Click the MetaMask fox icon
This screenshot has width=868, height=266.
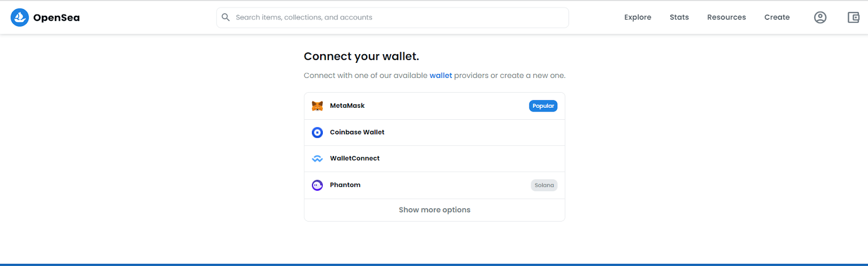(x=317, y=106)
